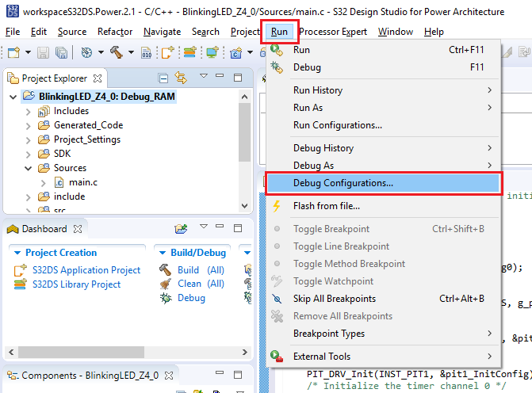The height and width of the screenshot is (393, 532).
Task: Open Run History submenu
Action: [x=384, y=90]
